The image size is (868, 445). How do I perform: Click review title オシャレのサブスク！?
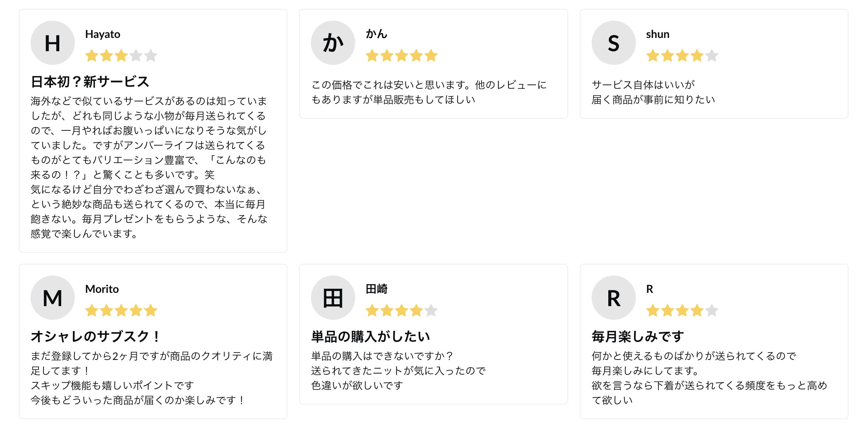(x=96, y=336)
